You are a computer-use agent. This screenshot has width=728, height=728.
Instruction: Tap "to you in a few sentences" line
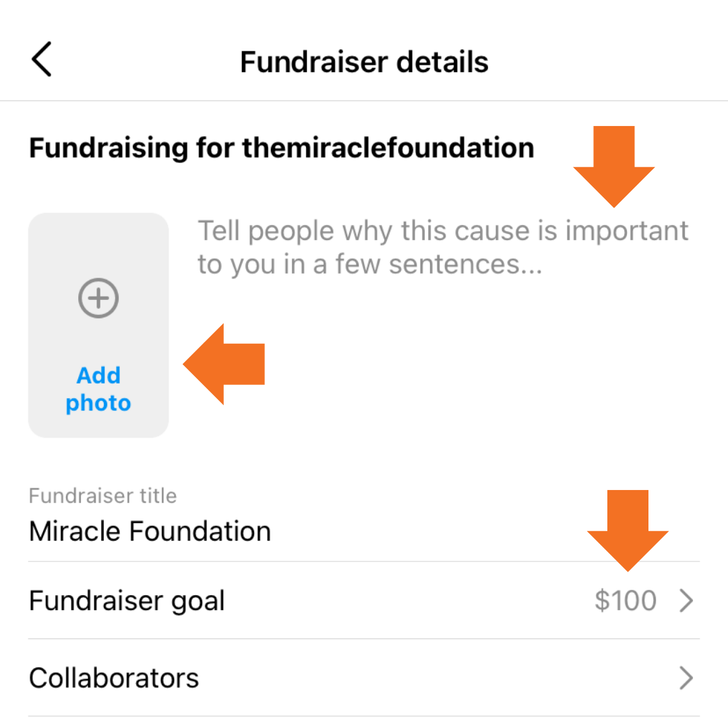click(369, 265)
